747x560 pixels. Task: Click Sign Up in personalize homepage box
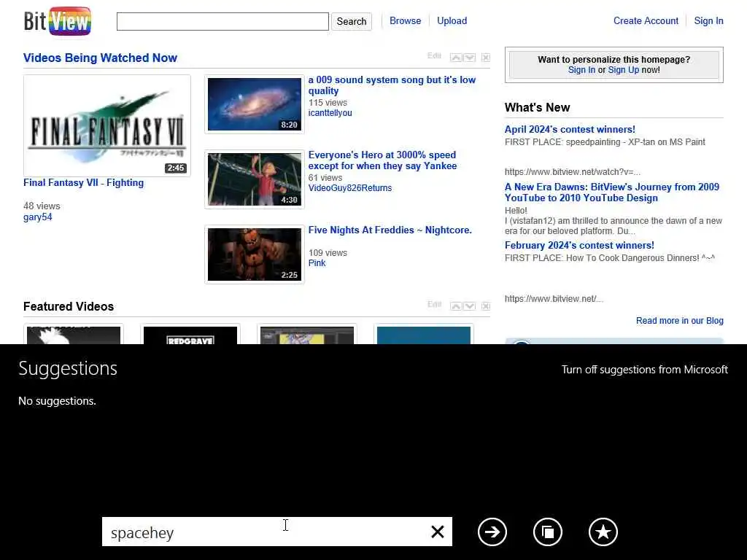[x=623, y=70]
